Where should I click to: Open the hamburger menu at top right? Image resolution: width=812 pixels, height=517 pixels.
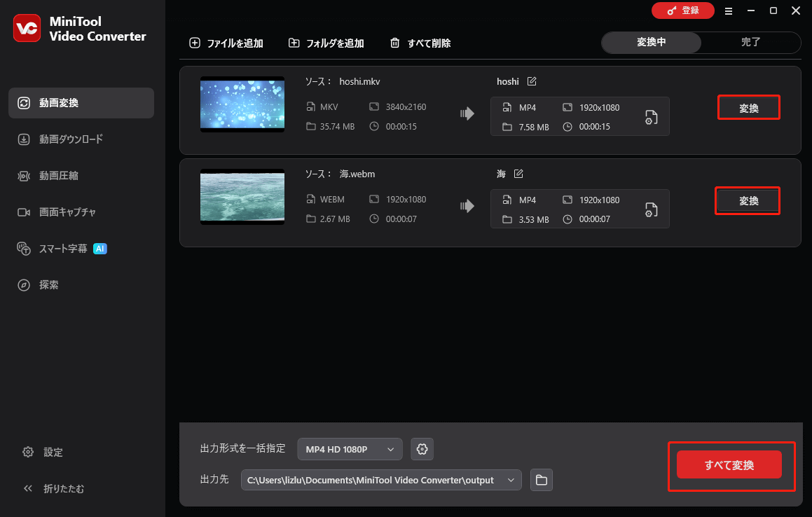coord(729,11)
